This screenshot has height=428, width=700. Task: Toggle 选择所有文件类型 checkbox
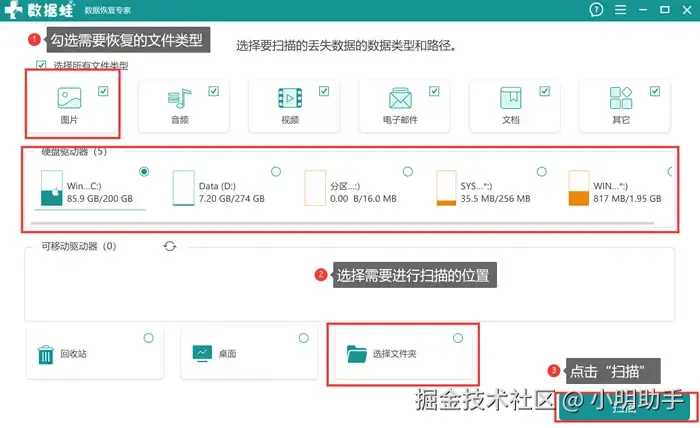(x=41, y=65)
